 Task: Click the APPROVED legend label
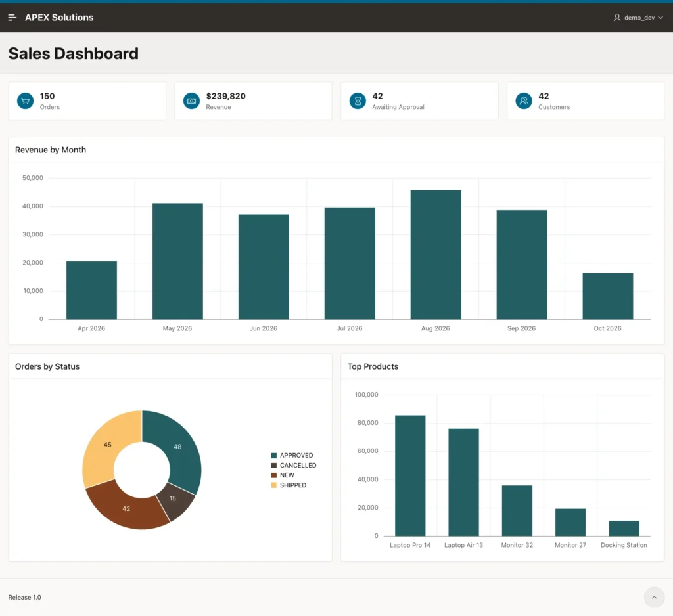(x=296, y=456)
